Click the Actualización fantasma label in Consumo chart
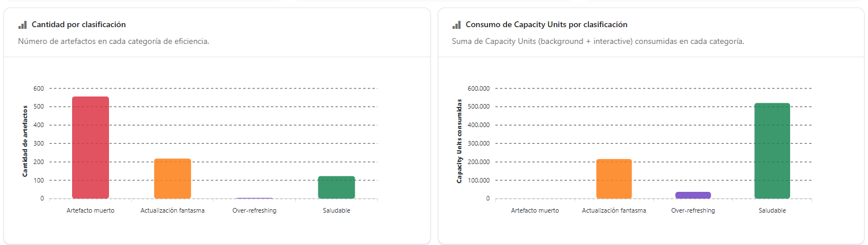The image size is (868, 245). [x=614, y=210]
